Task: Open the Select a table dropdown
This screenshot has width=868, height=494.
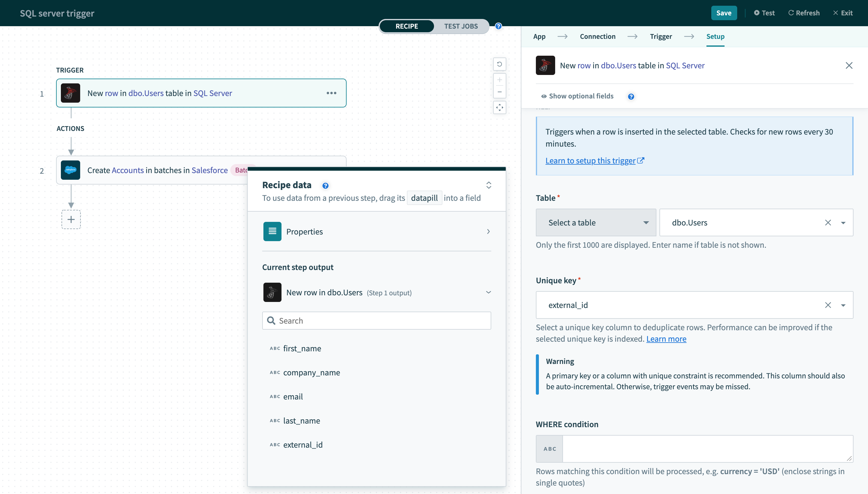Action: point(596,222)
